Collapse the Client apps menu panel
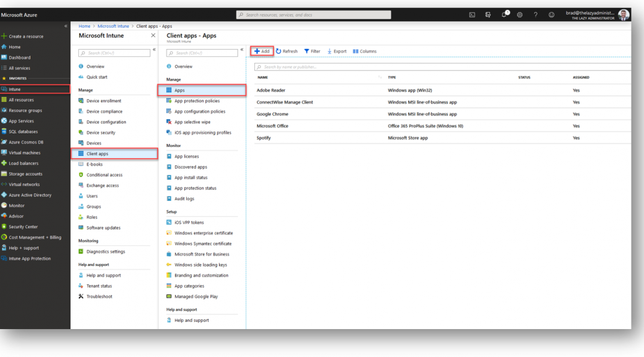 (x=242, y=50)
